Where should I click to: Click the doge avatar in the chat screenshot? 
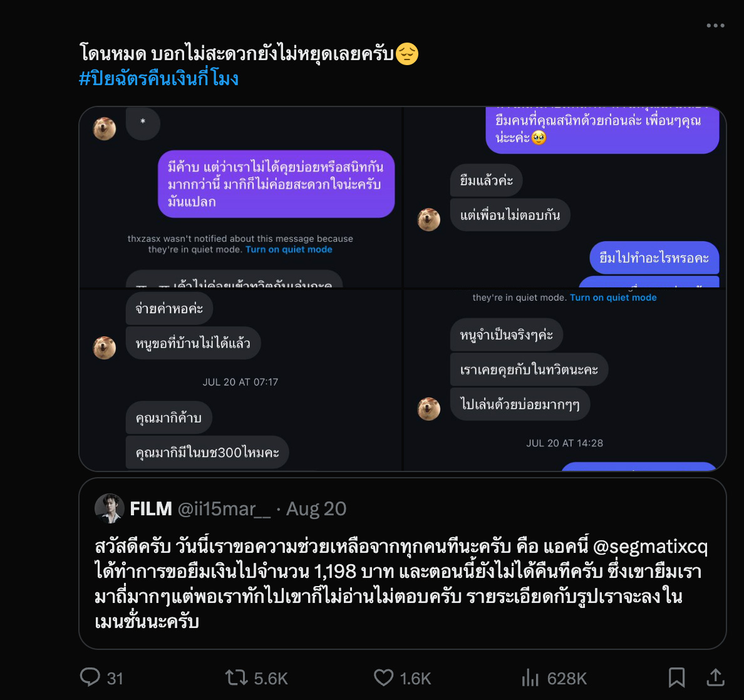105,129
